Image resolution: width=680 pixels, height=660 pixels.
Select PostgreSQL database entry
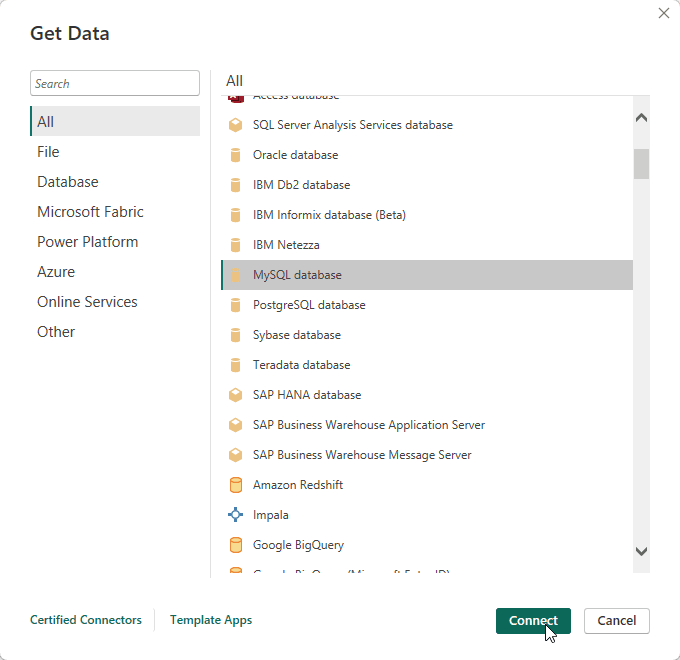tap(427, 305)
